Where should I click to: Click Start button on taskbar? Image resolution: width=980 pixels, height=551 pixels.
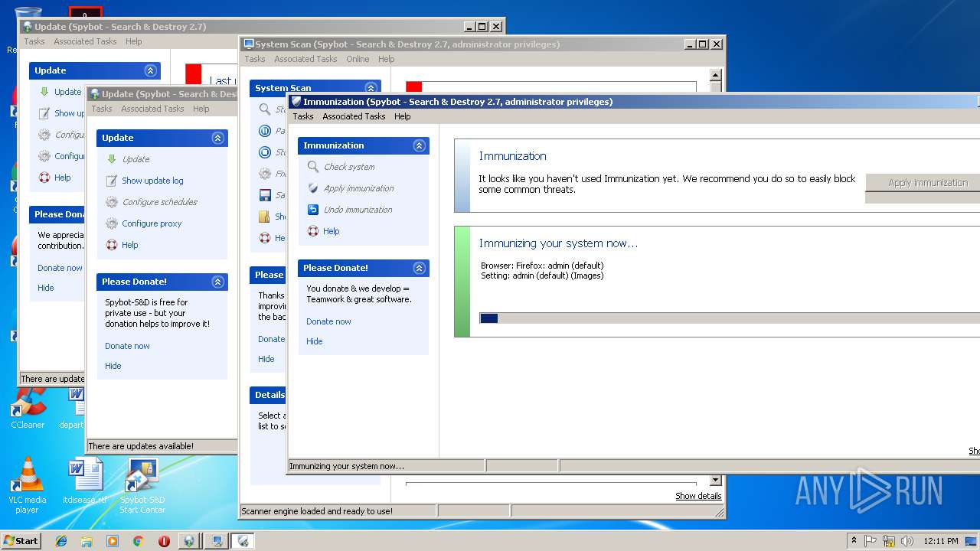21,541
